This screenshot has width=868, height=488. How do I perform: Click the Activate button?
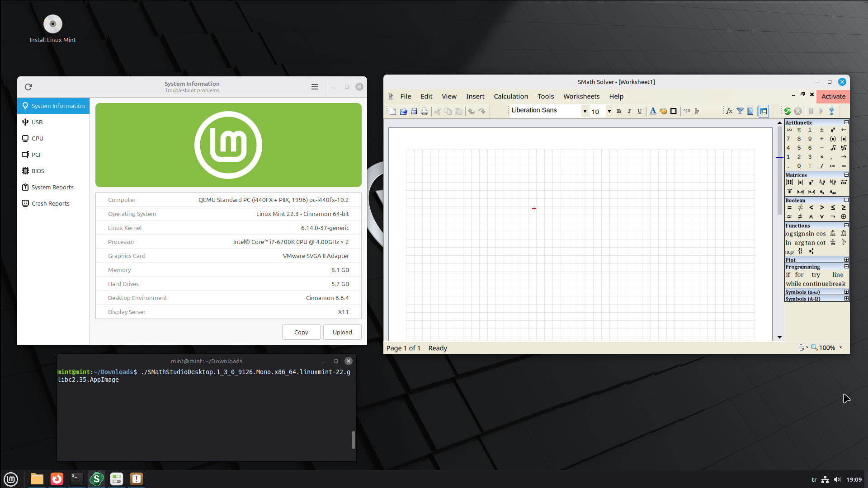coord(833,96)
